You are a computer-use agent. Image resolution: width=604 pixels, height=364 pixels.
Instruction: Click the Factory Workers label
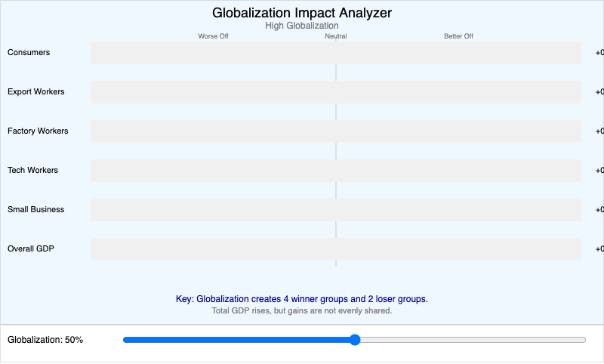point(38,131)
